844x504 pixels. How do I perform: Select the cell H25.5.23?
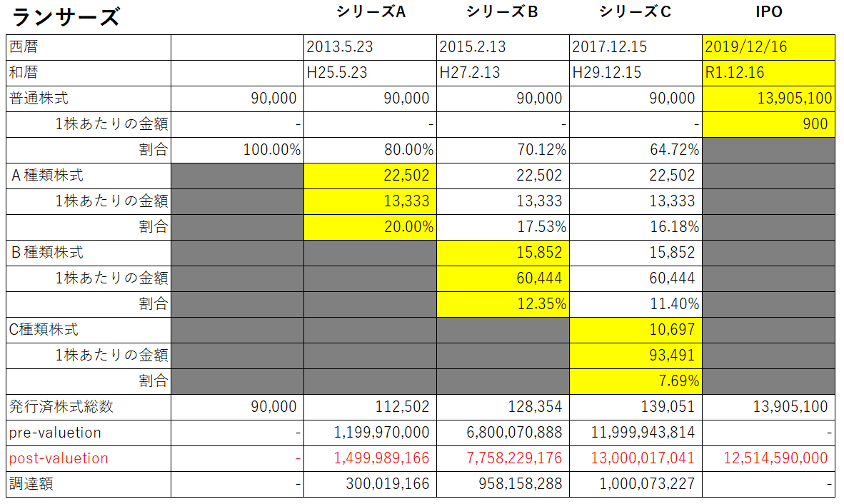click(x=371, y=73)
